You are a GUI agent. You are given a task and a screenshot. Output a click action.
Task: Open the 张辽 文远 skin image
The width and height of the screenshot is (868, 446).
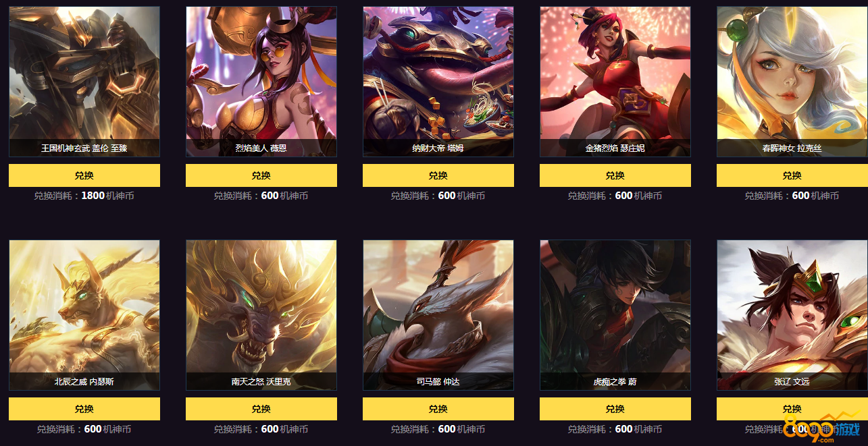(x=792, y=315)
